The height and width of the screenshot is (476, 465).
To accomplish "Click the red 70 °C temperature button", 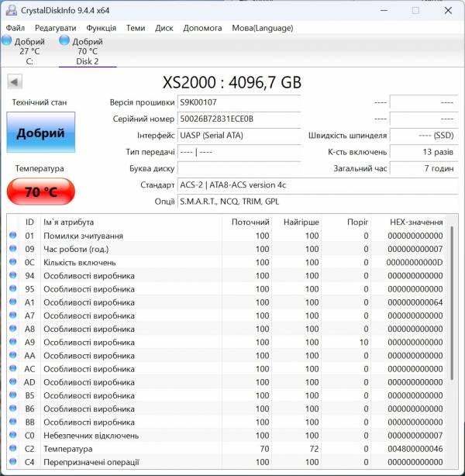I will (x=40, y=191).
